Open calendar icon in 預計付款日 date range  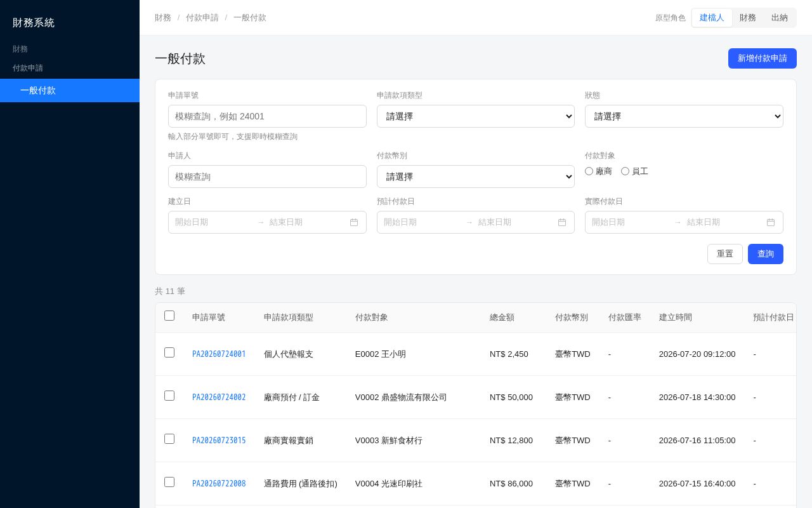(x=562, y=222)
